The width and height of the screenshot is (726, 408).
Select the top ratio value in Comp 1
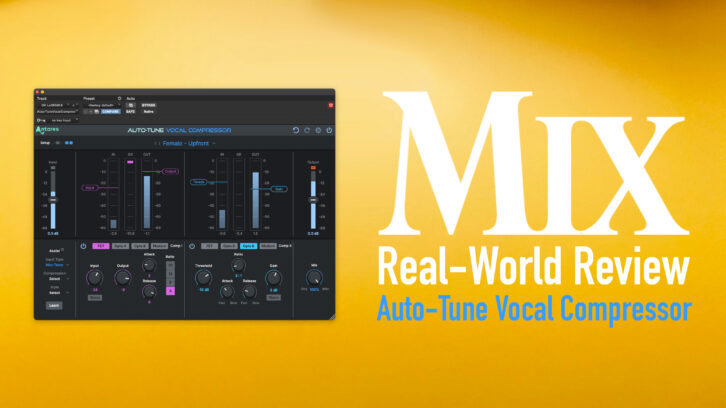pyautogui.click(x=170, y=265)
